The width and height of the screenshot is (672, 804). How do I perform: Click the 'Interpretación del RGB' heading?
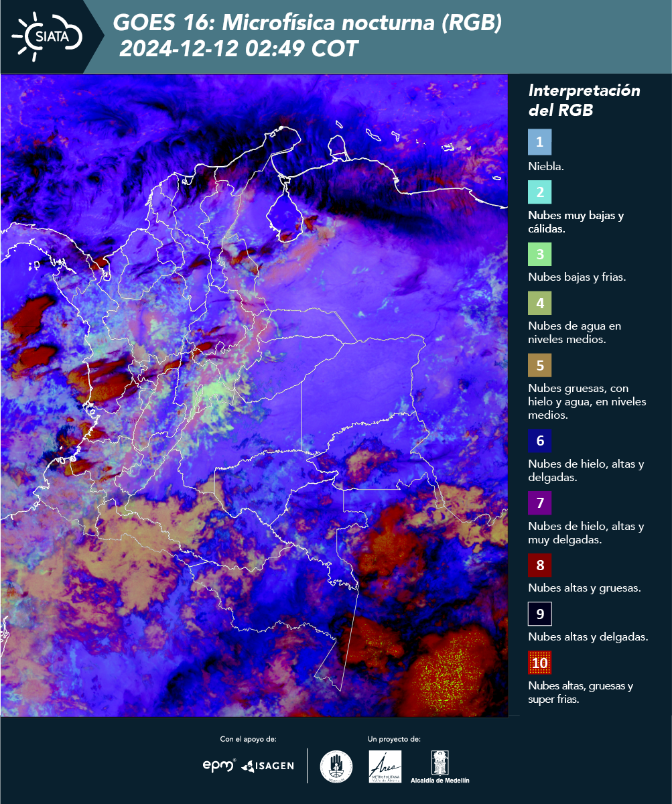pyautogui.click(x=584, y=100)
